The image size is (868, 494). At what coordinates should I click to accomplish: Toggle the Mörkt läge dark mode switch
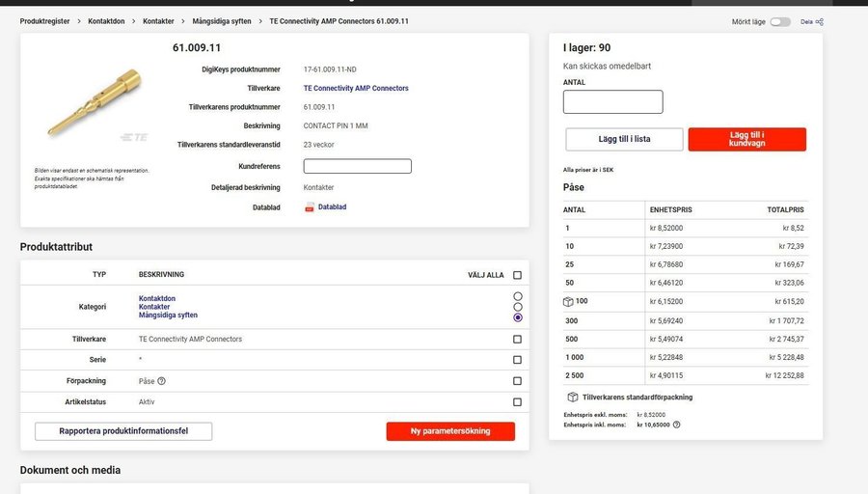[x=779, y=22]
